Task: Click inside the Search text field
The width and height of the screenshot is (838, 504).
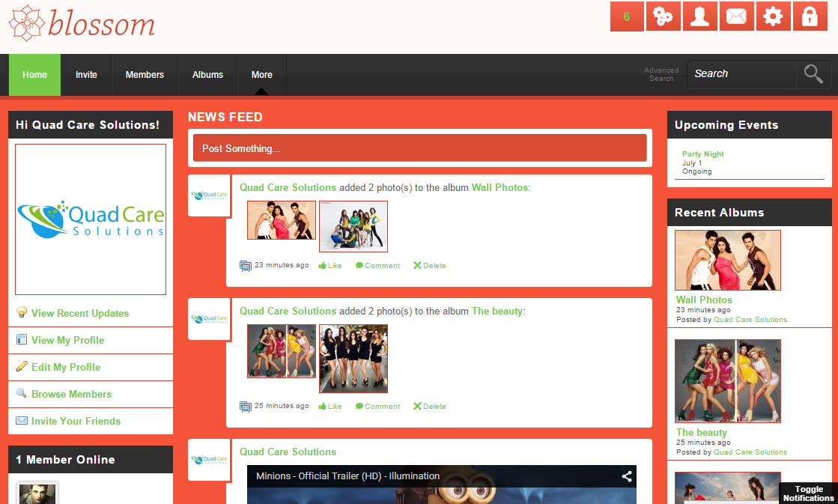Action: coord(740,73)
